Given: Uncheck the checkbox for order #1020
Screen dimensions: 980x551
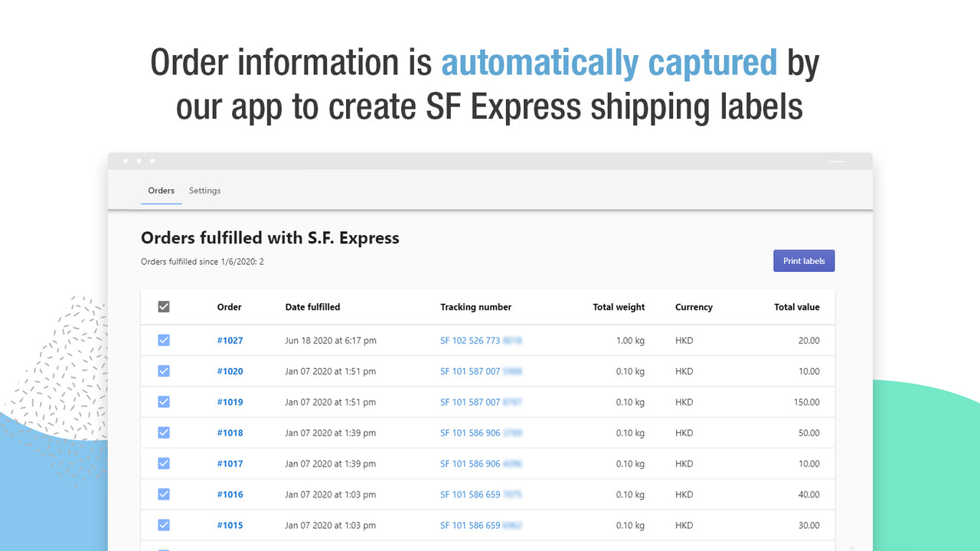Looking at the screenshot, I should coord(164,370).
